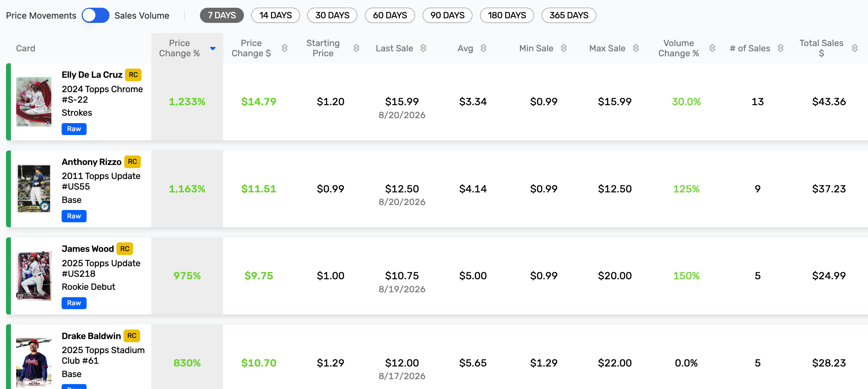
Task: Open Drake Baldwin card image
Action: [x=34, y=363]
